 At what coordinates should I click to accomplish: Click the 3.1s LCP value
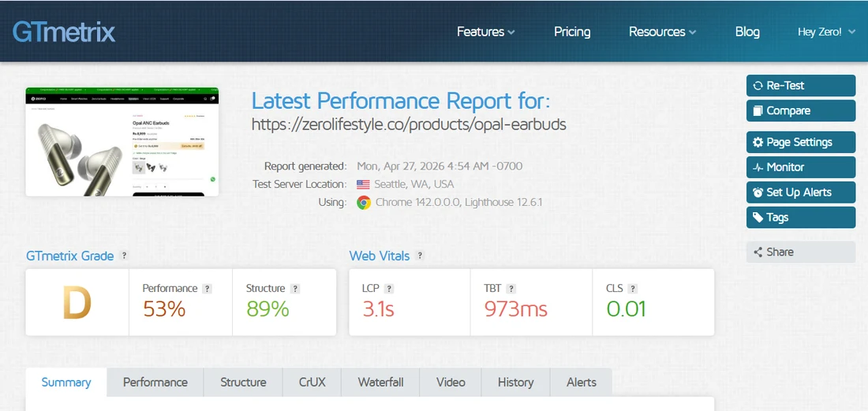pyautogui.click(x=378, y=308)
